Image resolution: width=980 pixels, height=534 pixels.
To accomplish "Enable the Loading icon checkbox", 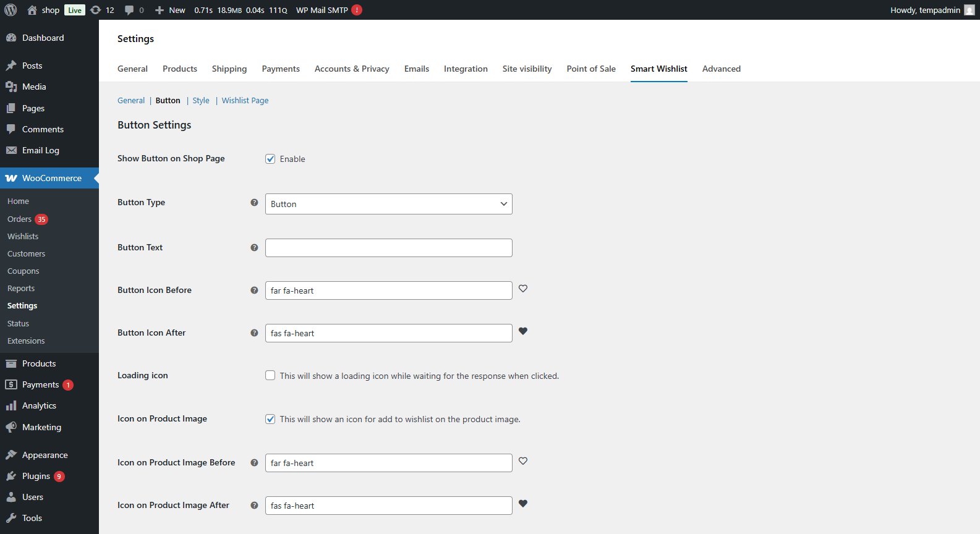I will click(x=270, y=376).
